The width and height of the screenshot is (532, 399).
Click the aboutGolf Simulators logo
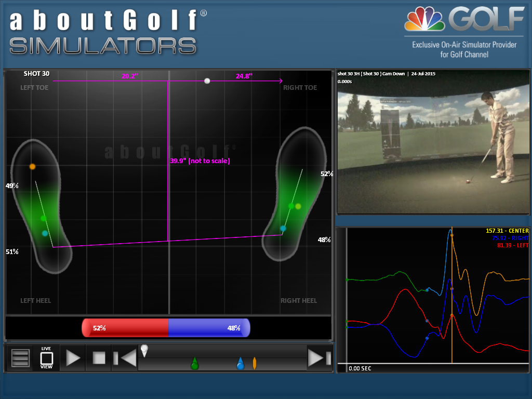coord(108,32)
